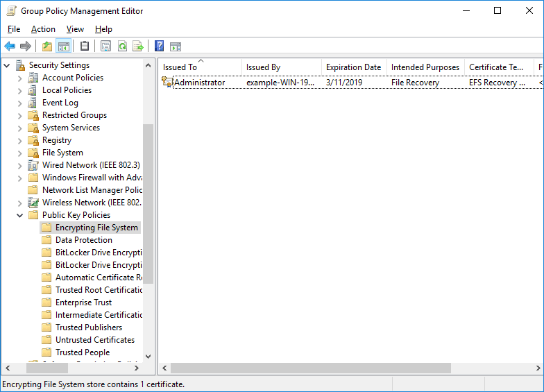Image resolution: width=544 pixels, height=392 pixels.
Task: Click tree pane scroll down arrow
Action: (x=148, y=357)
